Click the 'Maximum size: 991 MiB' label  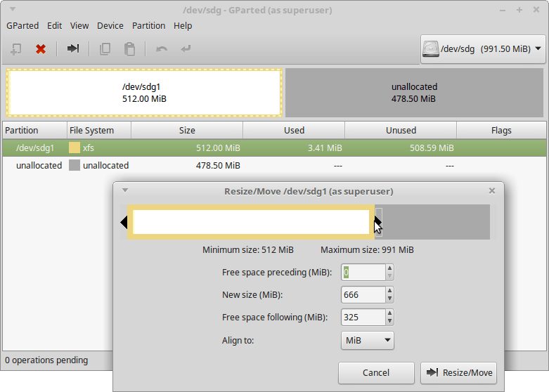367,250
